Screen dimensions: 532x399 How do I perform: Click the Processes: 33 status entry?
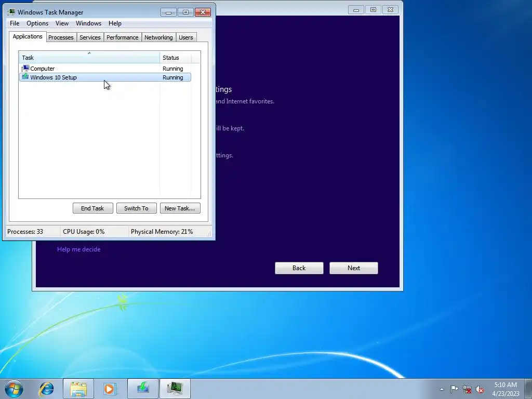click(25, 232)
